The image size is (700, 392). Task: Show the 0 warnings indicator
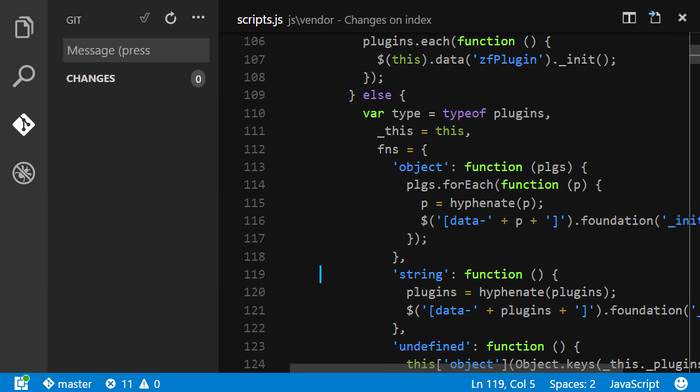(x=150, y=384)
